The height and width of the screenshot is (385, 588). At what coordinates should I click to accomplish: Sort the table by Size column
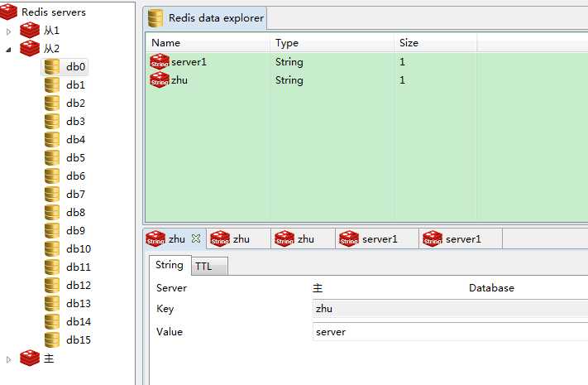(435, 43)
